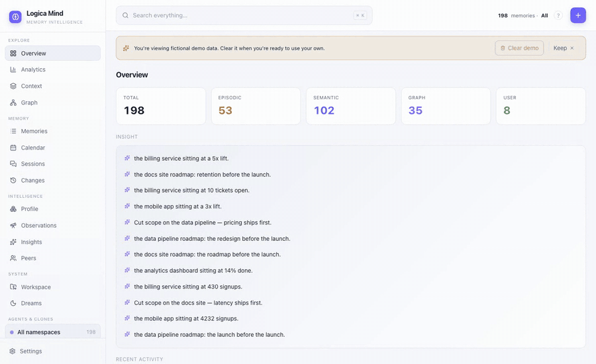Click the Calendar icon in sidebar
This screenshot has width=596, height=364.
pos(13,148)
